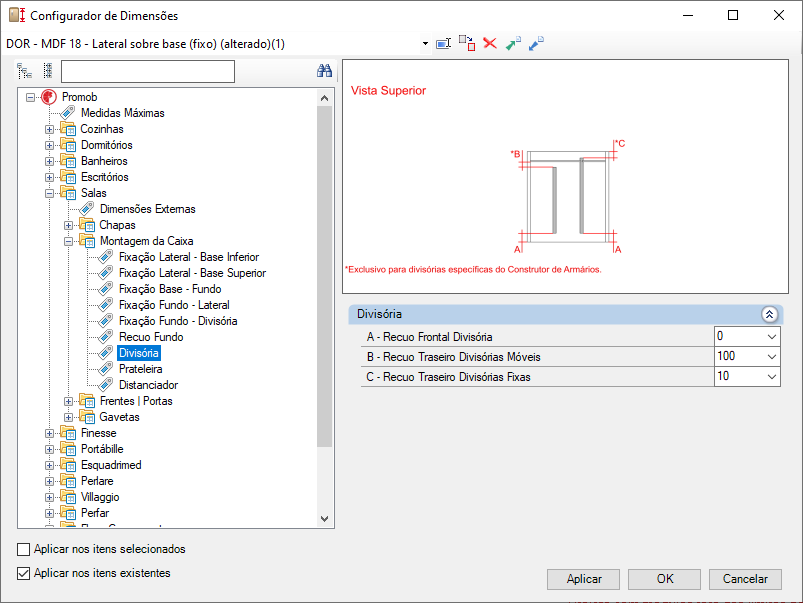
Task: Click tag icon beside Recuo Fundo
Action: (x=106, y=337)
